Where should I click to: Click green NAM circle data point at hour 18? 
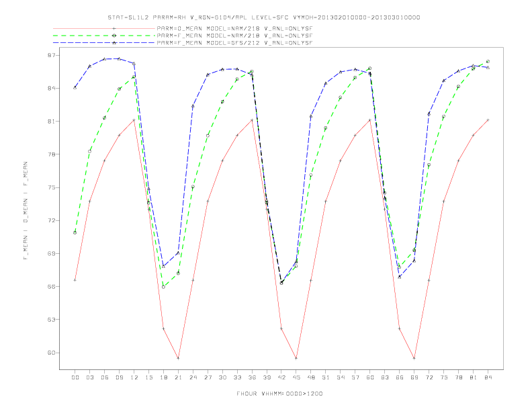(x=163, y=287)
